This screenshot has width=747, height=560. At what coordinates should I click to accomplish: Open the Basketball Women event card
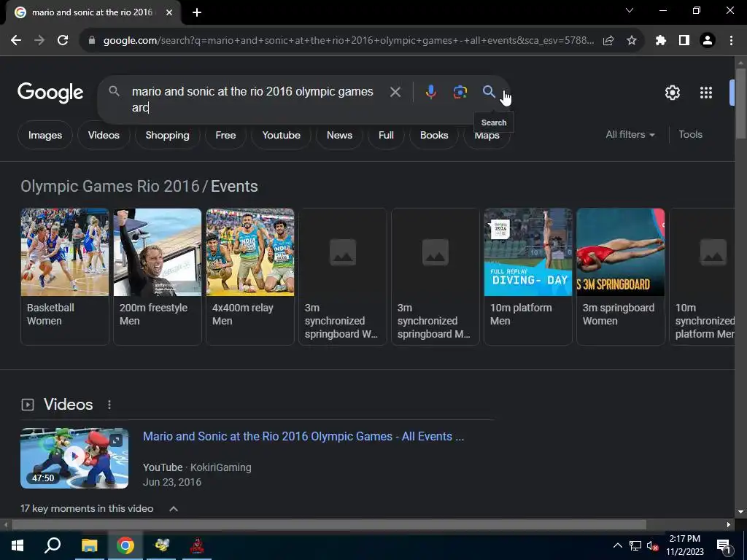coord(65,276)
